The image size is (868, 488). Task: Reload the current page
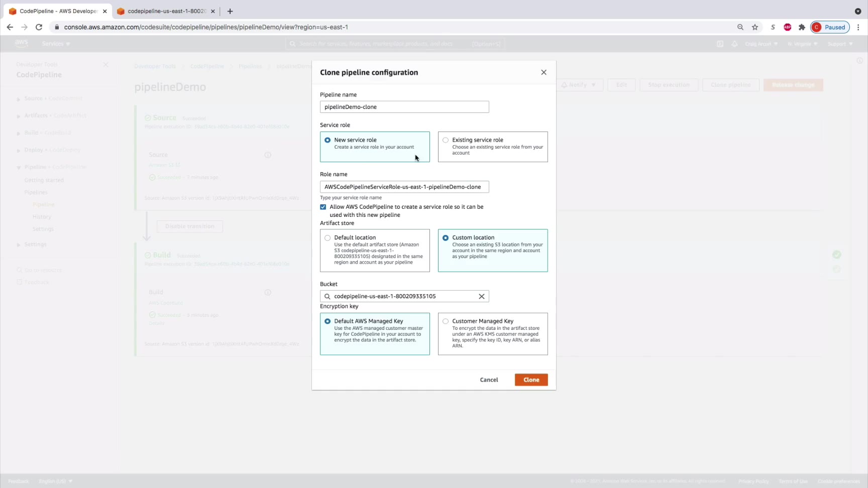(39, 27)
